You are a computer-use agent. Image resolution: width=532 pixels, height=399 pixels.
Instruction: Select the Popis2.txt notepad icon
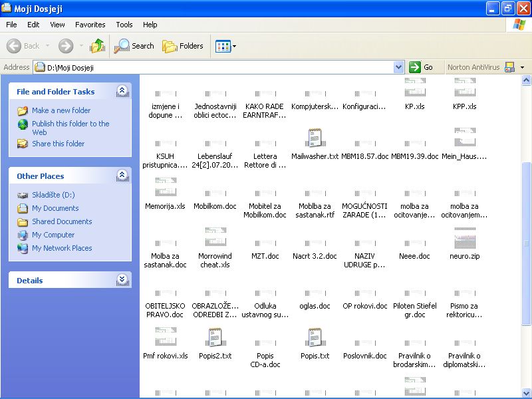click(x=215, y=338)
